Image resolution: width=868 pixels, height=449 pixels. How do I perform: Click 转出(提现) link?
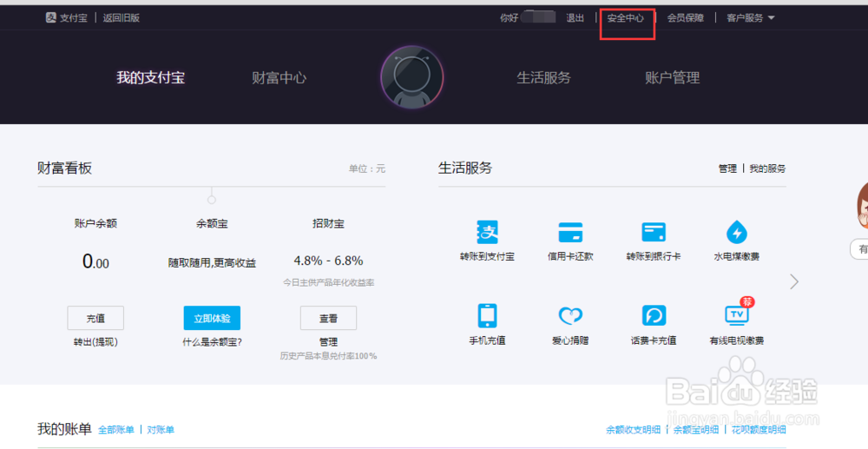(95, 342)
